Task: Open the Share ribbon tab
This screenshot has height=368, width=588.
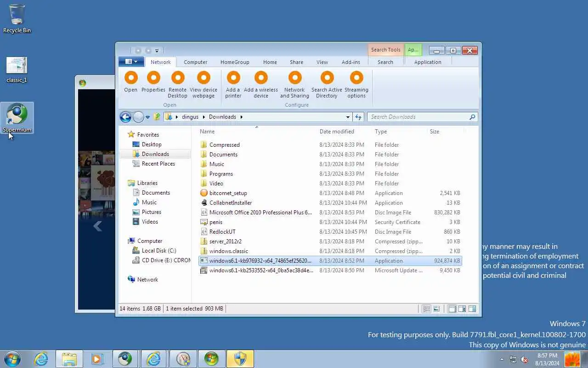Action: click(296, 62)
